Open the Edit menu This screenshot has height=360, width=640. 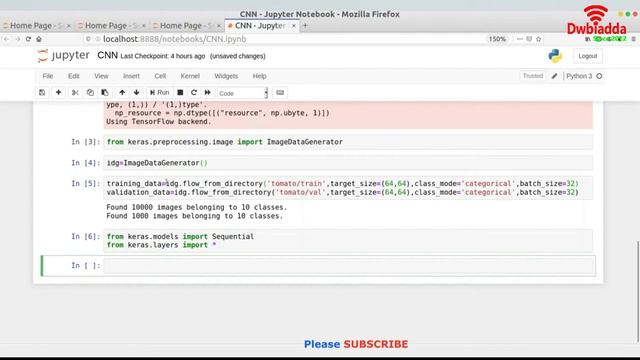(x=74, y=76)
